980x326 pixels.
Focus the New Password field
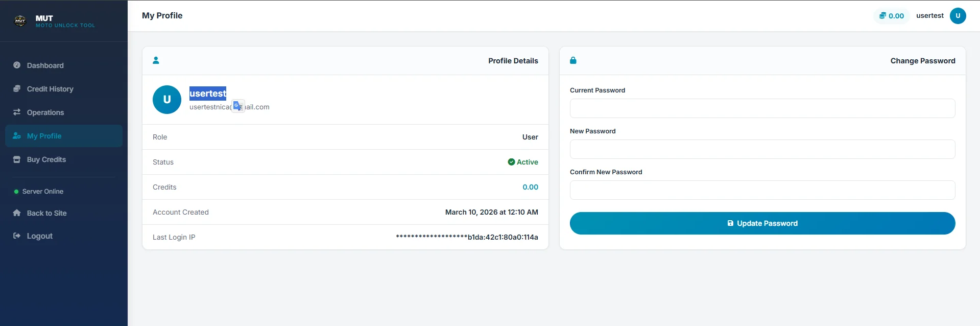pos(762,149)
